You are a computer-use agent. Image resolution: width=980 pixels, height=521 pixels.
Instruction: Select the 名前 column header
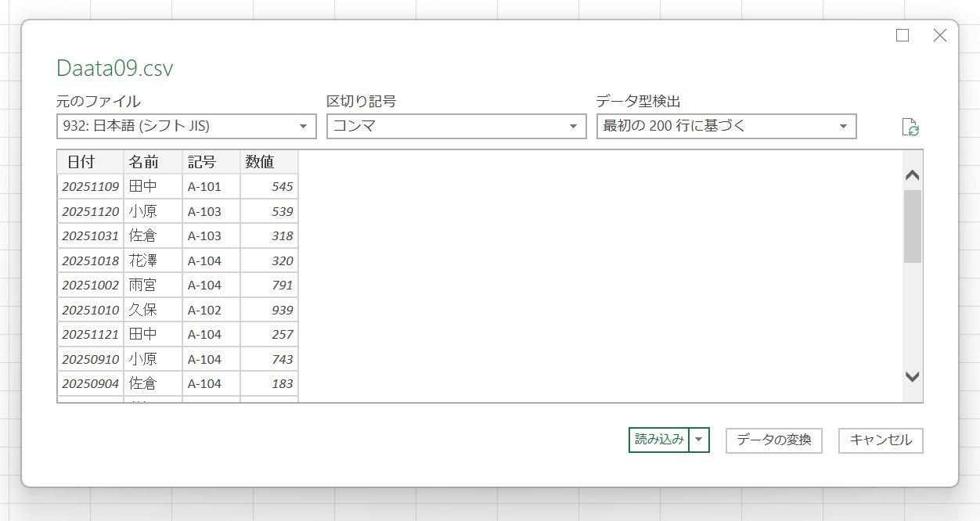153,162
